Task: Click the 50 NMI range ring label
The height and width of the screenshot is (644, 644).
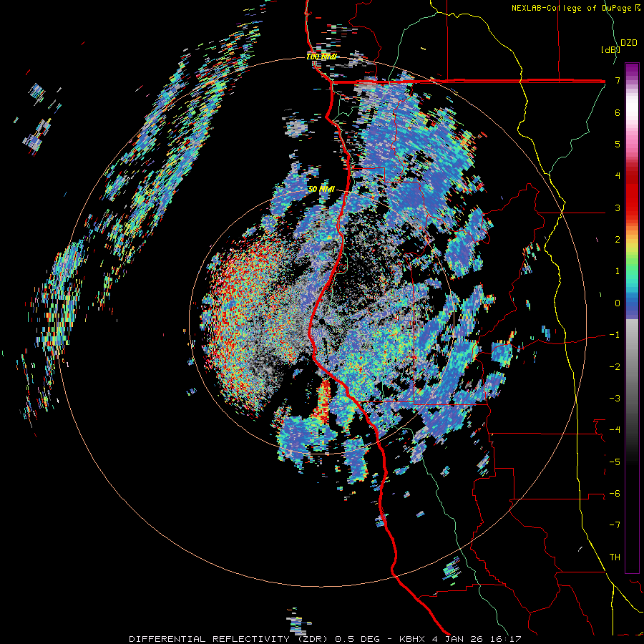Action: point(321,189)
